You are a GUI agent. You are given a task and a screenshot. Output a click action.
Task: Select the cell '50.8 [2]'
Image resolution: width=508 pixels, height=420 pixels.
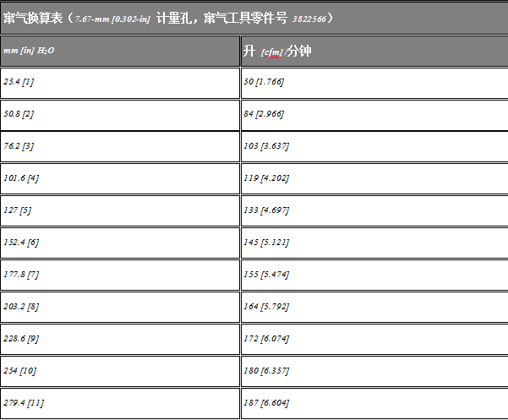(x=120, y=115)
